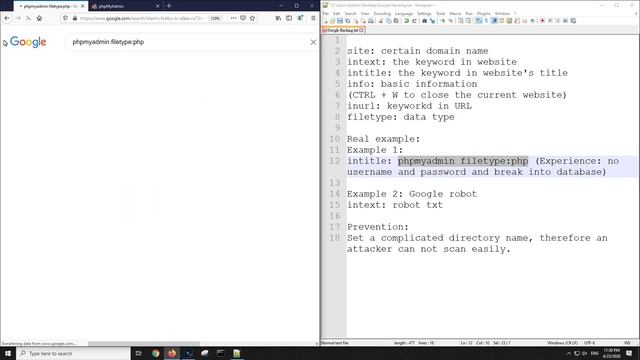The width and height of the screenshot is (640, 360).
Task: Open Notepad++ Search menu
Action: click(350, 13)
